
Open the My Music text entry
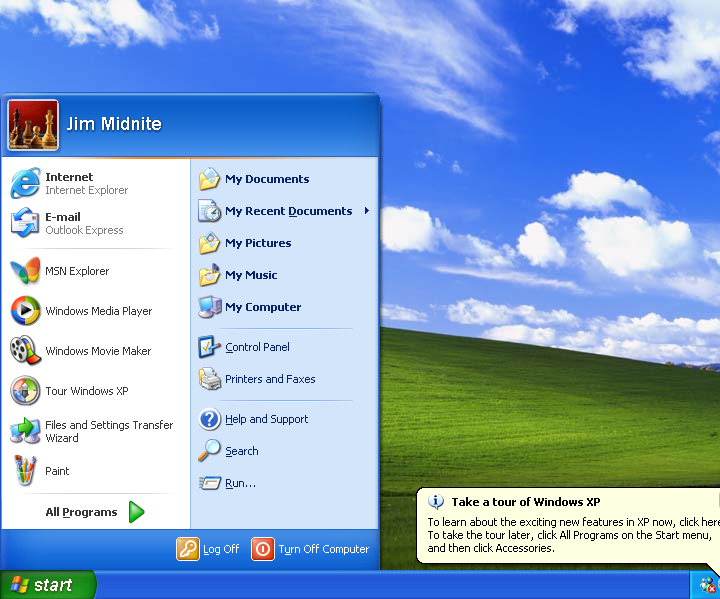pos(251,275)
